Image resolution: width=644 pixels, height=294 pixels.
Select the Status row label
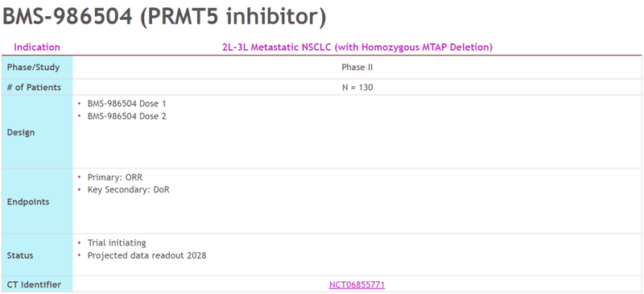point(20,255)
